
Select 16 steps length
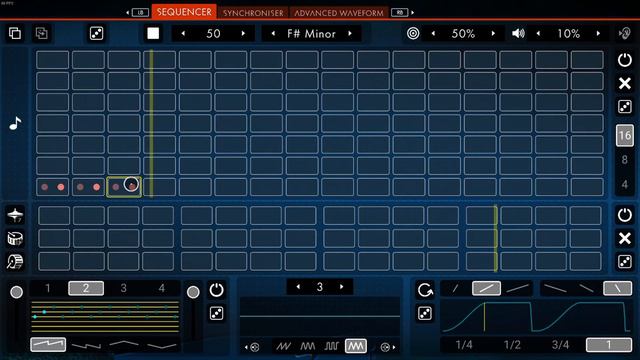[624, 136]
